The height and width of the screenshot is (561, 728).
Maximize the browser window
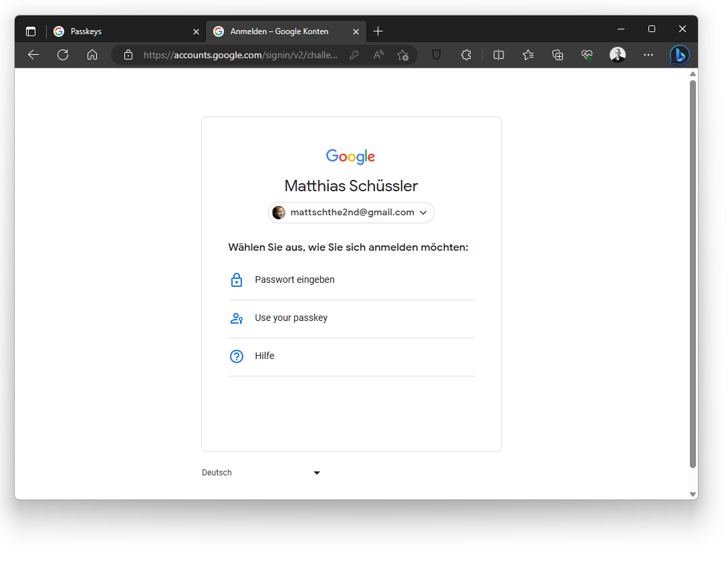(x=651, y=29)
